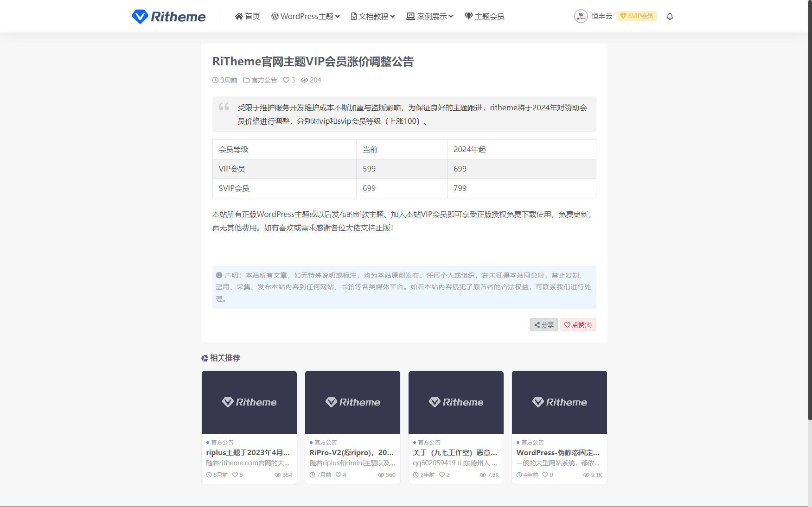Click the 204 views count
The image size is (812, 507).
pyautogui.click(x=311, y=80)
